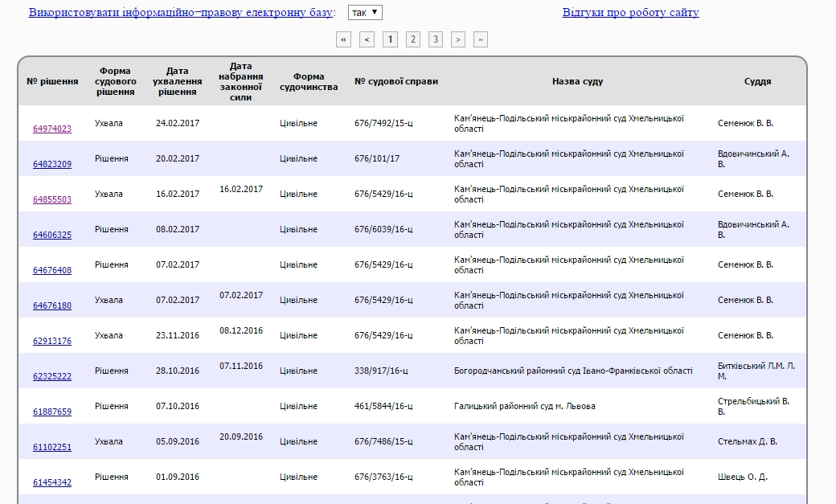Viewport: 836px width, 504px height.
Task: Open decision number 64823209
Action: [52, 164]
